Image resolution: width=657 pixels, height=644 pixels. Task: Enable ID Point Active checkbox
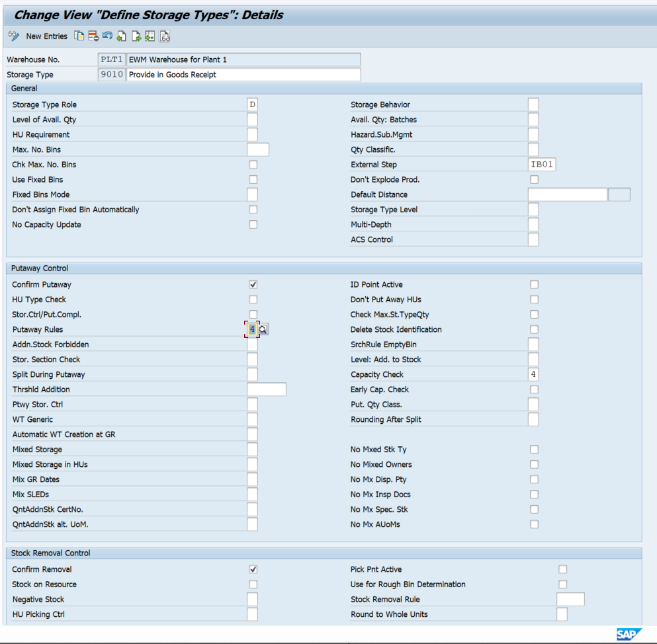point(534,285)
